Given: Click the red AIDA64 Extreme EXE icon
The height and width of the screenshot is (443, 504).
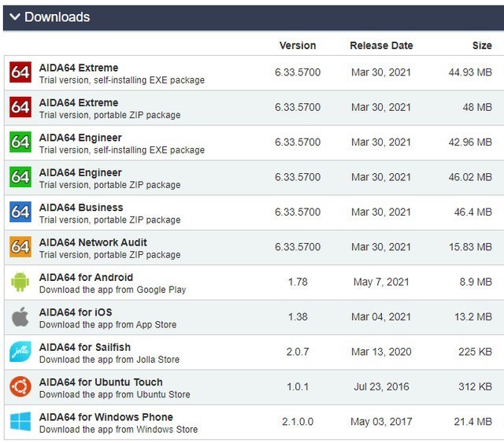Looking at the screenshot, I should tap(20, 73).
